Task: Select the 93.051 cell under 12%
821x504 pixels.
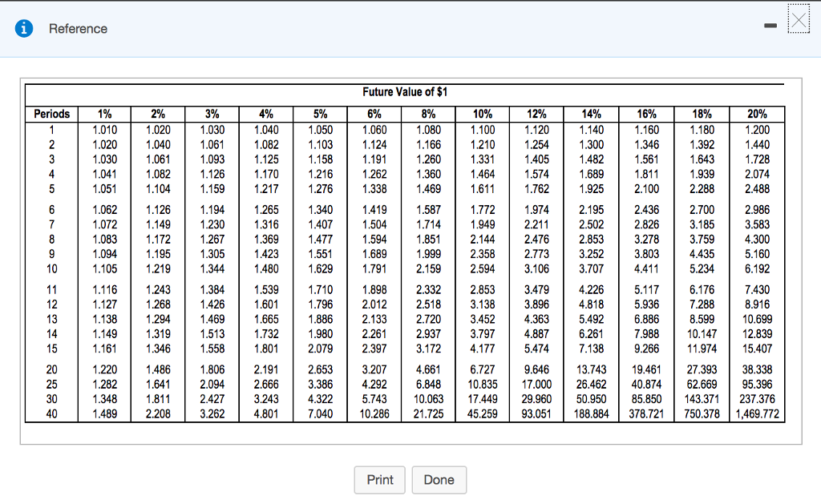Action: (536, 414)
